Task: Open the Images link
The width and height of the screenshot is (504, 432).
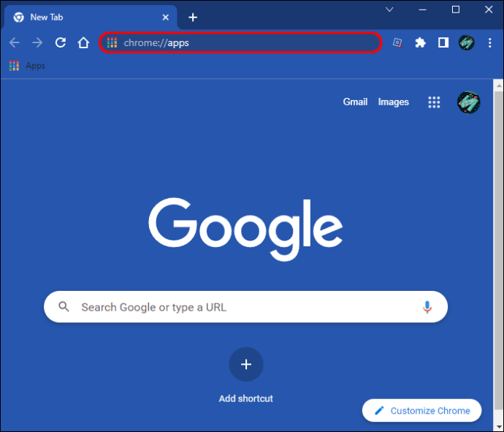Action: click(x=393, y=102)
